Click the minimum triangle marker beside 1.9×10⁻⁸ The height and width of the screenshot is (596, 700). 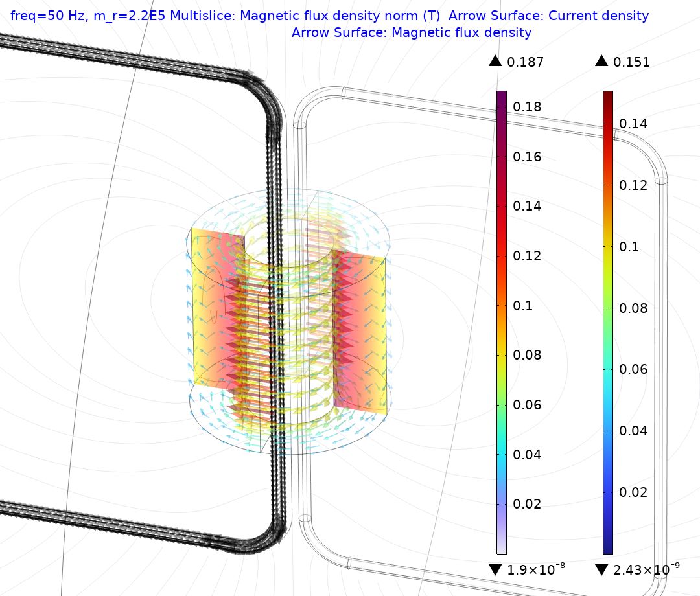[495, 569]
